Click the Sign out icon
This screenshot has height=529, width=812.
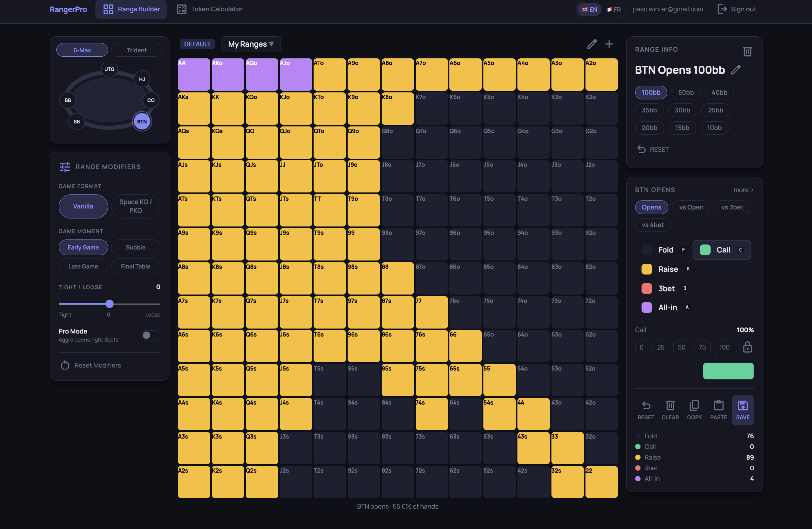click(x=722, y=9)
